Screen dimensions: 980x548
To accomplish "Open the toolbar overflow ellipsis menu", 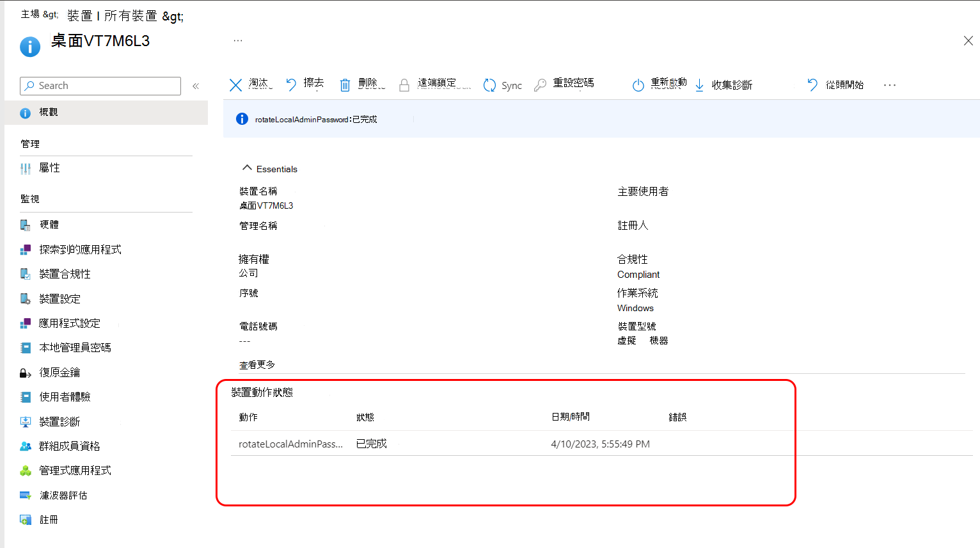I will point(890,85).
